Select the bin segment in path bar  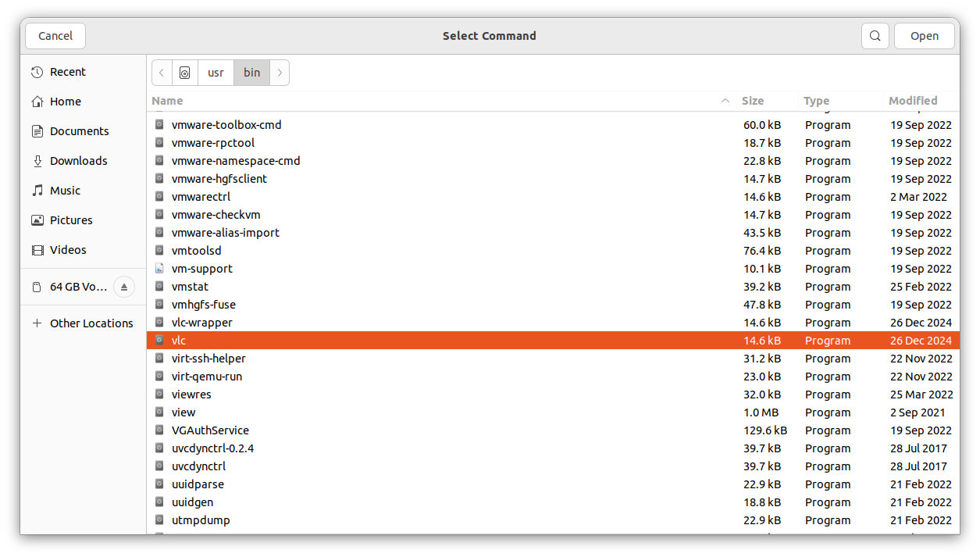point(252,73)
